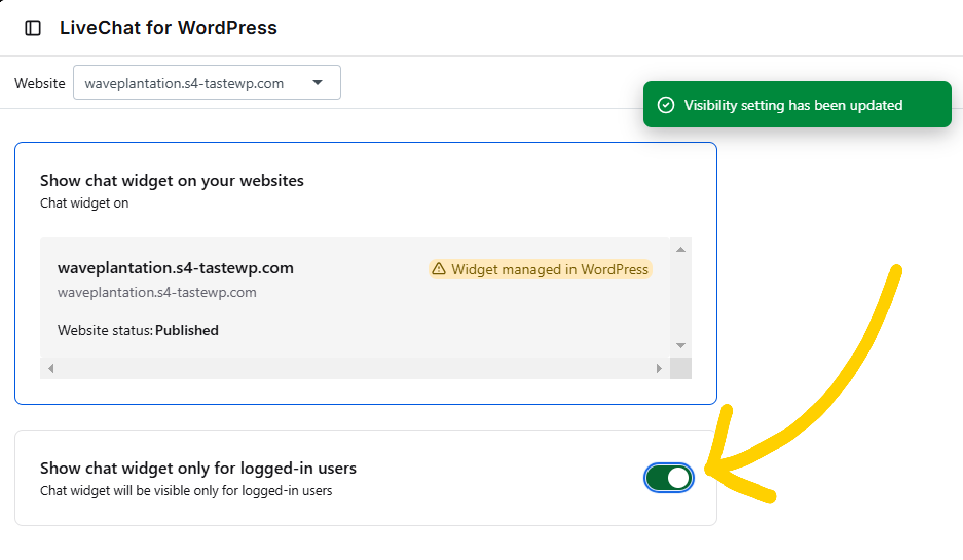Click the Widget managed in WordPress badge

pos(540,269)
